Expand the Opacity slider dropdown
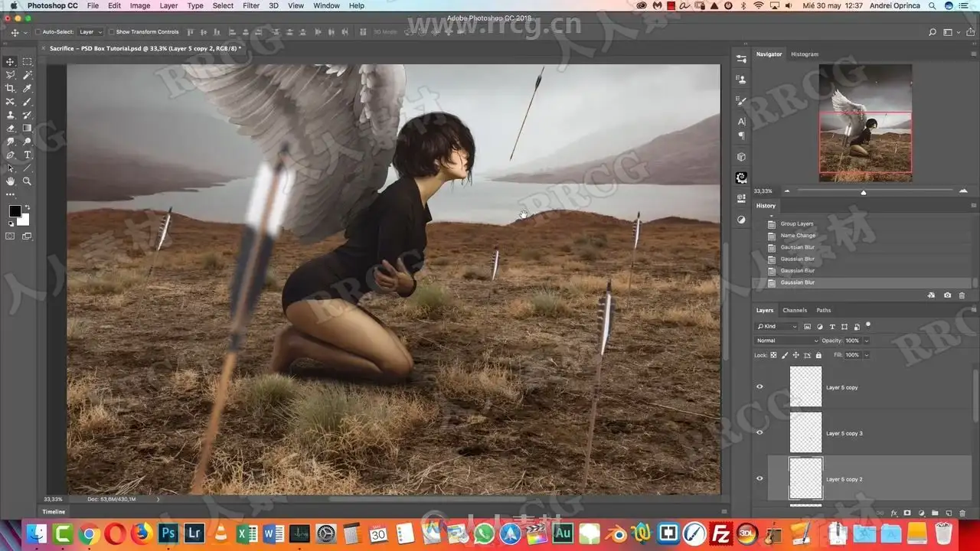The image size is (980, 551). pyautogui.click(x=866, y=341)
